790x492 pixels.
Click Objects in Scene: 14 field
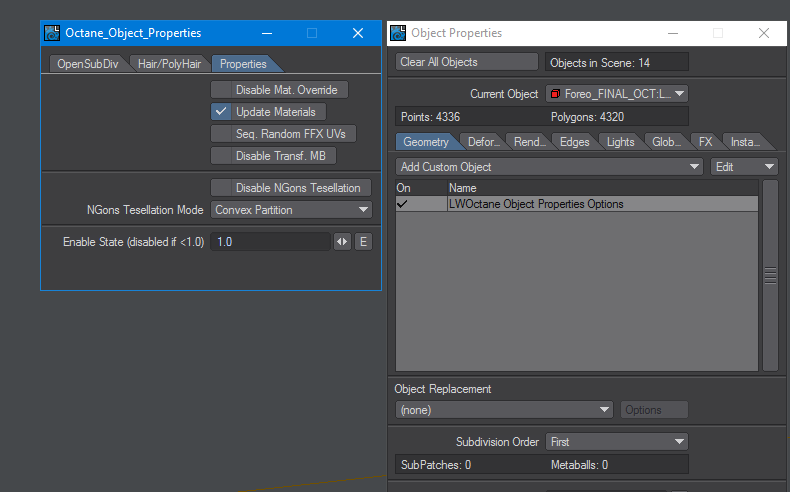[617, 62]
